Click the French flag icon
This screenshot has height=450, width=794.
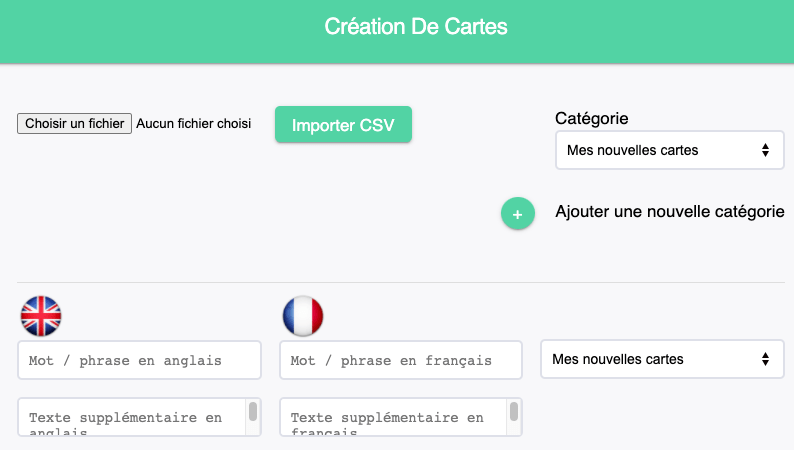pos(303,316)
